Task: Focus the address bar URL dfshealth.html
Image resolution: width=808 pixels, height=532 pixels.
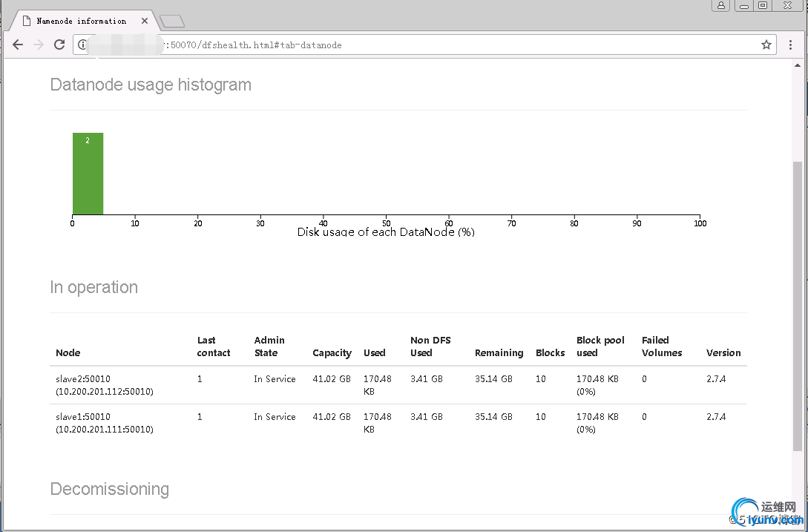Action: 425,45
